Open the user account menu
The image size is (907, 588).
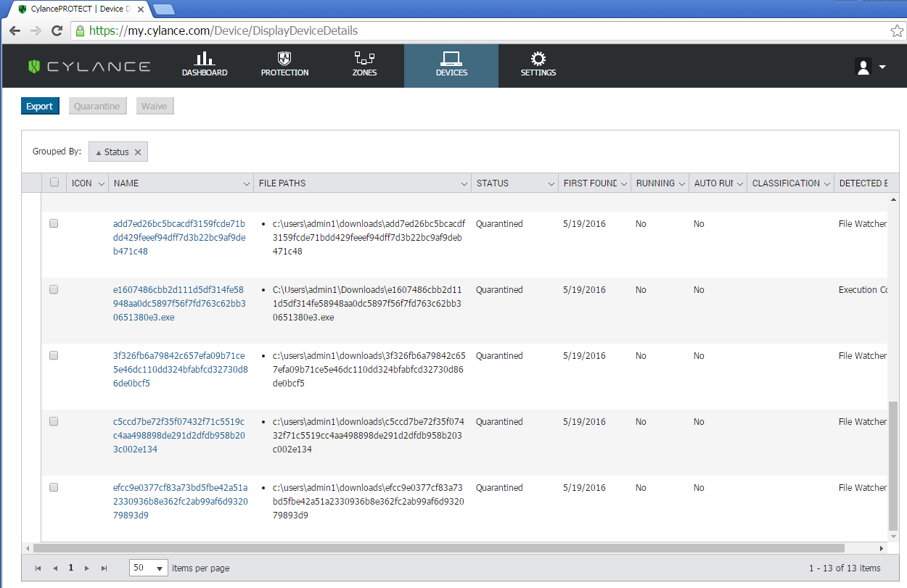pyautogui.click(x=871, y=67)
